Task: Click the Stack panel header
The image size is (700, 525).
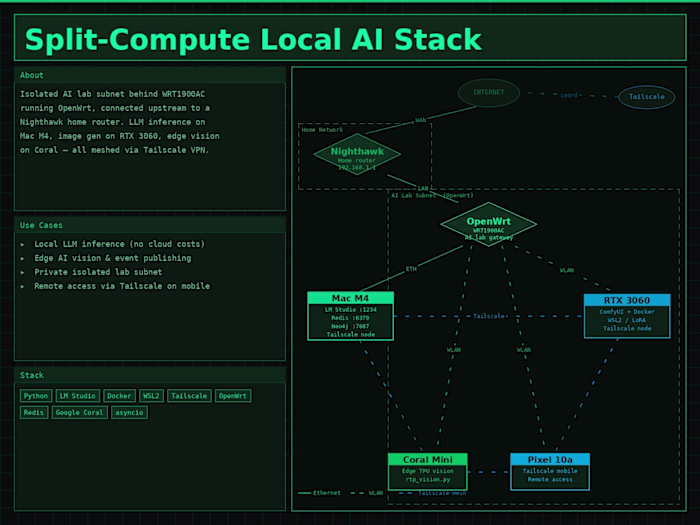Action: [150, 375]
